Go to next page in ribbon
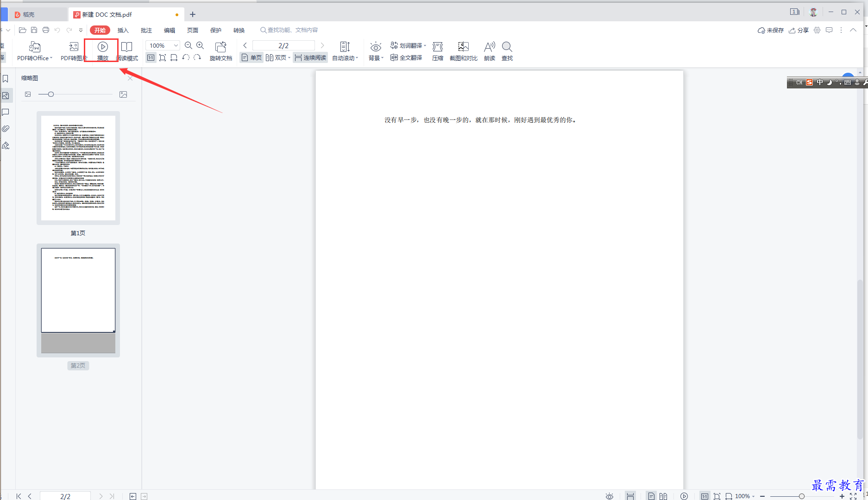 pos(322,45)
